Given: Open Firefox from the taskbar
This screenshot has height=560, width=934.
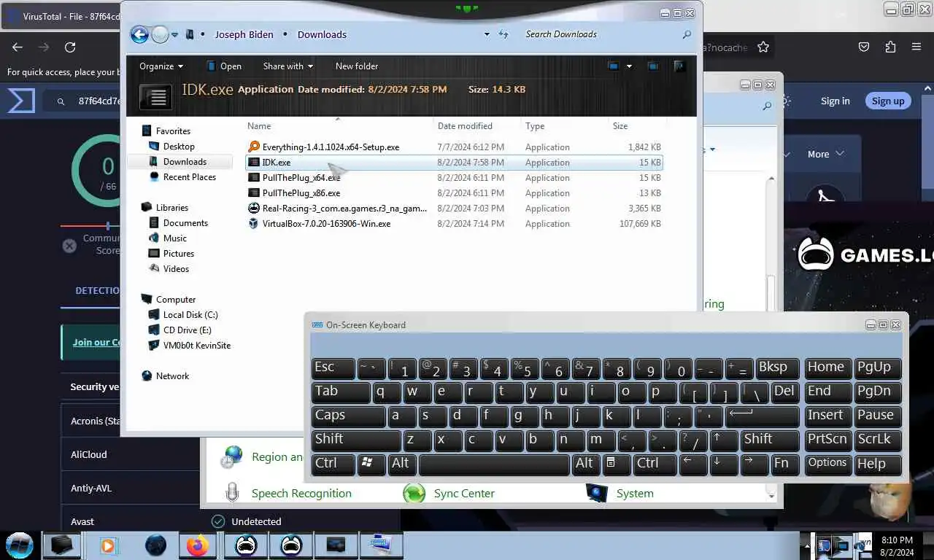Looking at the screenshot, I should coord(197,545).
